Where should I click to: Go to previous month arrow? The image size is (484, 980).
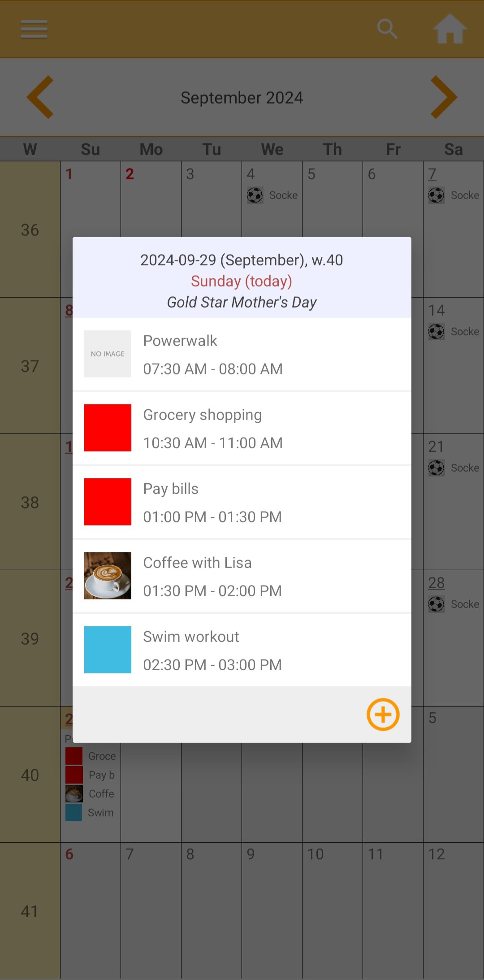(x=40, y=97)
